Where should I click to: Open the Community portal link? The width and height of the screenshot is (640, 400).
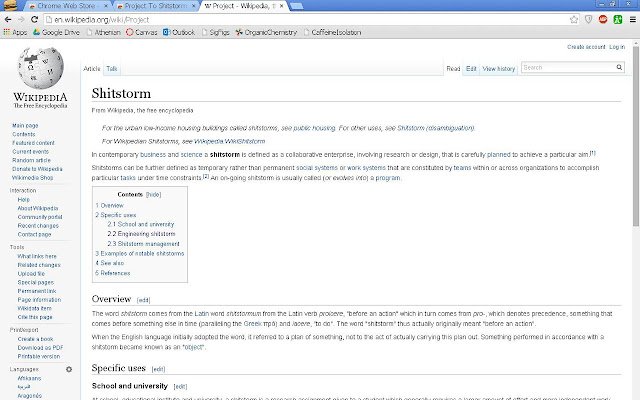pos(40,217)
